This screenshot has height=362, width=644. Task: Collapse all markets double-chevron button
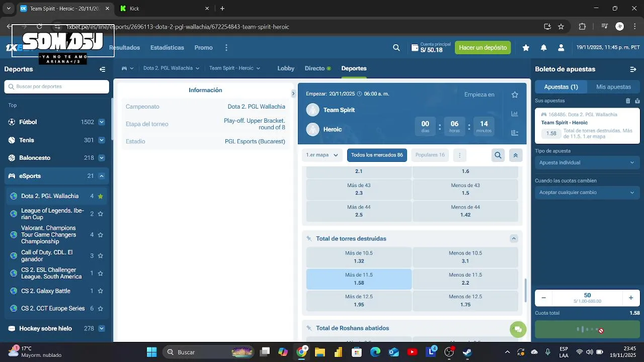(x=515, y=155)
